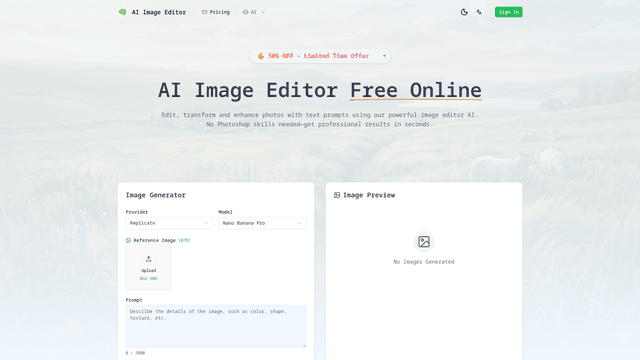Screen dimensions: 640x360
Task: Open the AI Image Editor home link
Action: (x=152, y=12)
